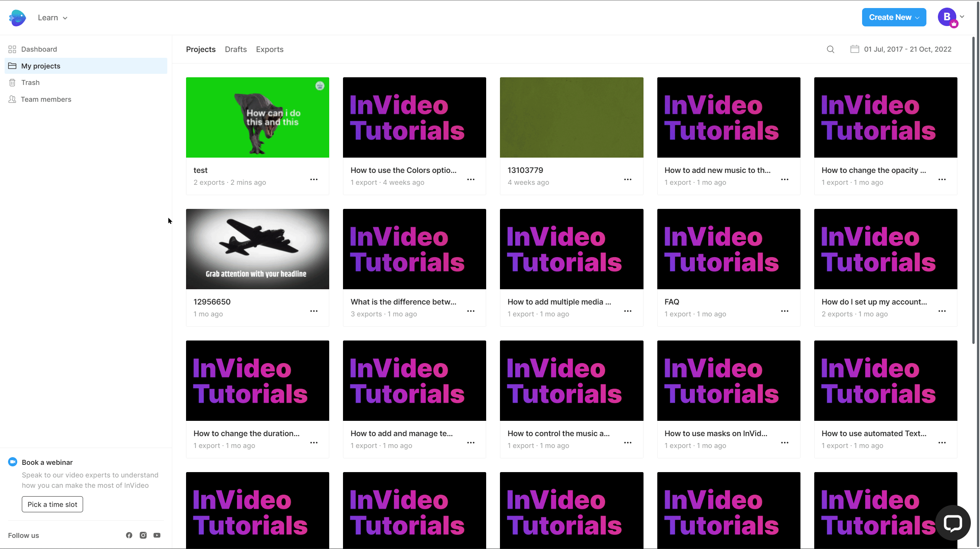Viewport: 980px width, 549px height.
Task: Open more options for control the music project
Action: (x=628, y=443)
